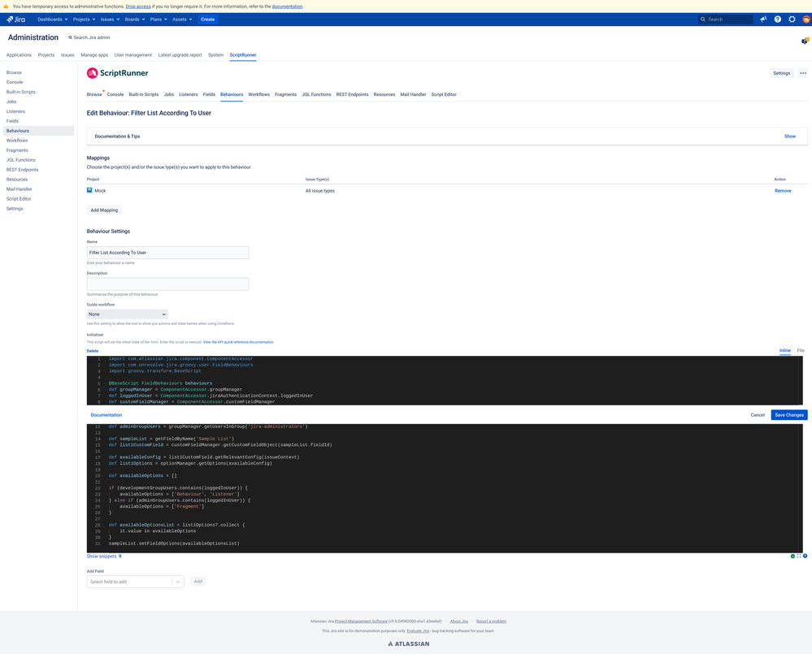Click the Mock project avatar in Mappings
The width and height of the screenshot is (812, 654).
tap(89, 190)
